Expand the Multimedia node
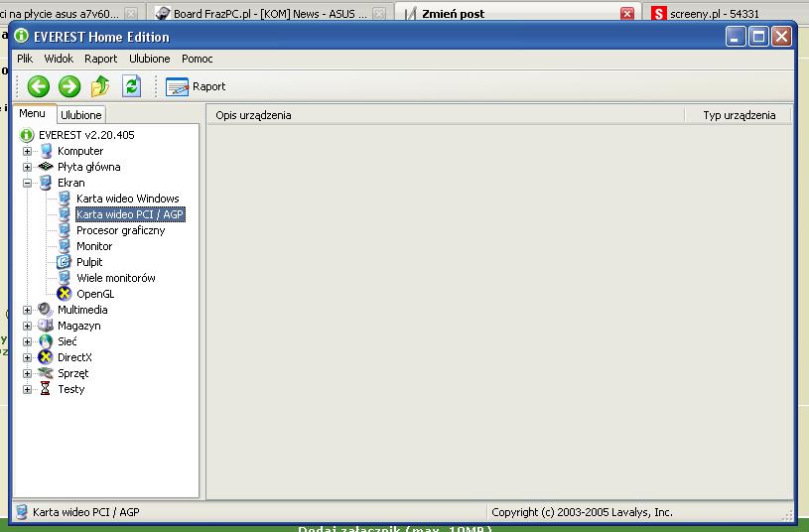 [28, 310]
